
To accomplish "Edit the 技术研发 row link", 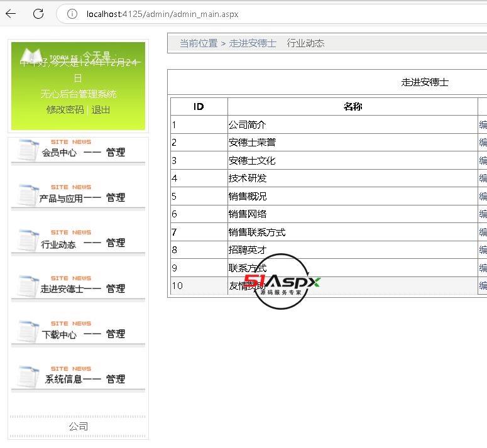I will coord(483,178).
